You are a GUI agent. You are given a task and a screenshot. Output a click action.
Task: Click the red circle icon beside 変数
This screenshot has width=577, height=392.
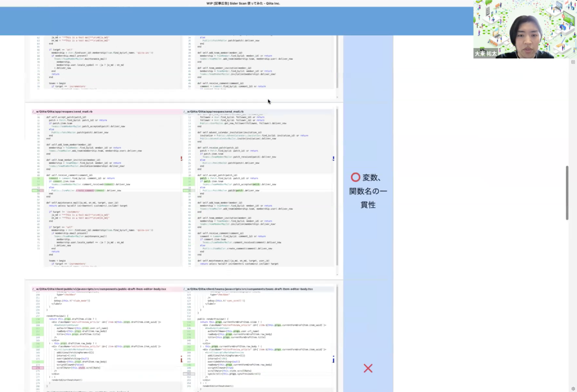[355, 177]
